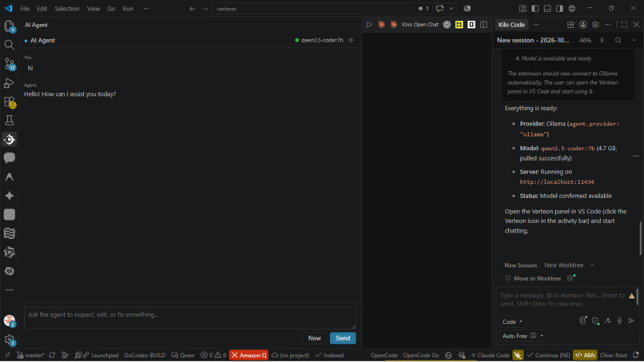Click New Session in Kilo Code
Image resolution: width=644 pixels, height=362 pixels.
[x=520, y=265]
